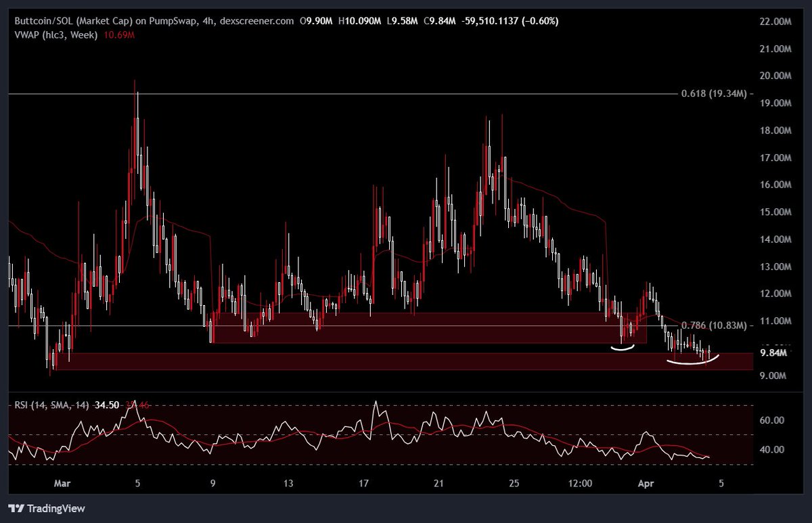Image resolution: width=812 pixels, height=523 pixels.
Task: Click the TradingView logo
Action: coord(47,508)
